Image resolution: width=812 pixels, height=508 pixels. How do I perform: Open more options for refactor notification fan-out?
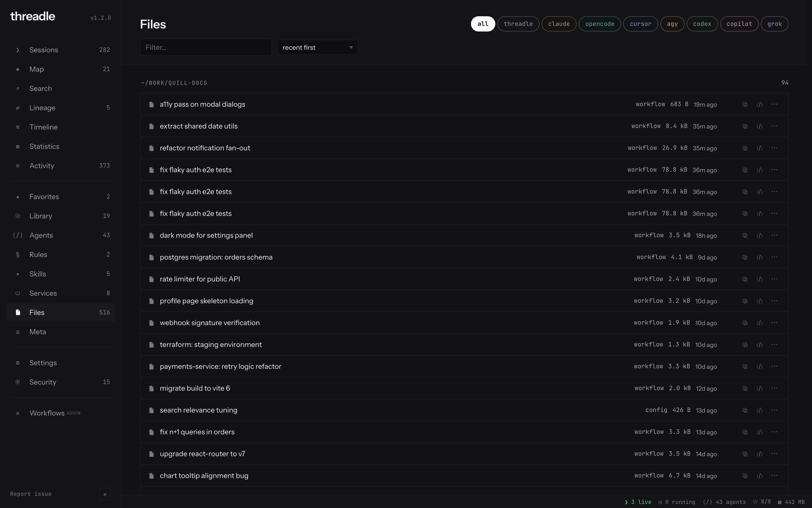774,148
